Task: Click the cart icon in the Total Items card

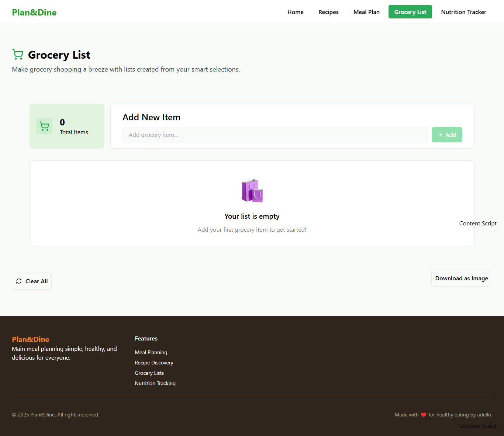Action: click(x=44, y=126)
